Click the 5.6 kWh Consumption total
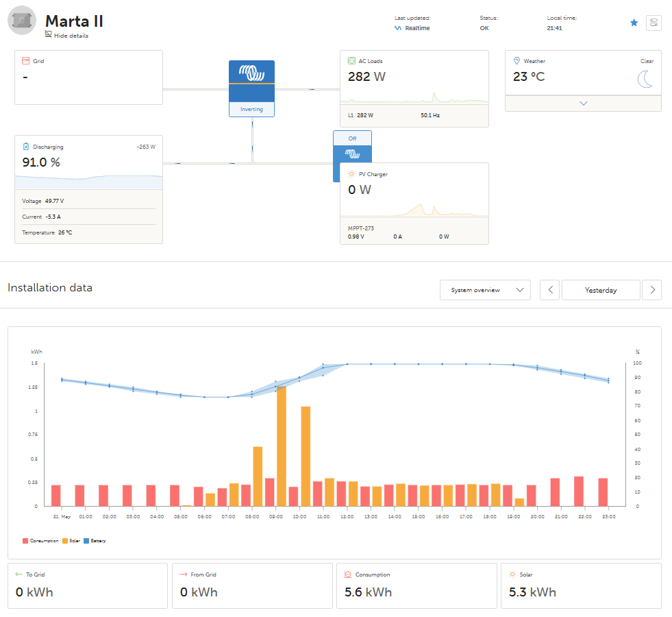 pos(368,592)
